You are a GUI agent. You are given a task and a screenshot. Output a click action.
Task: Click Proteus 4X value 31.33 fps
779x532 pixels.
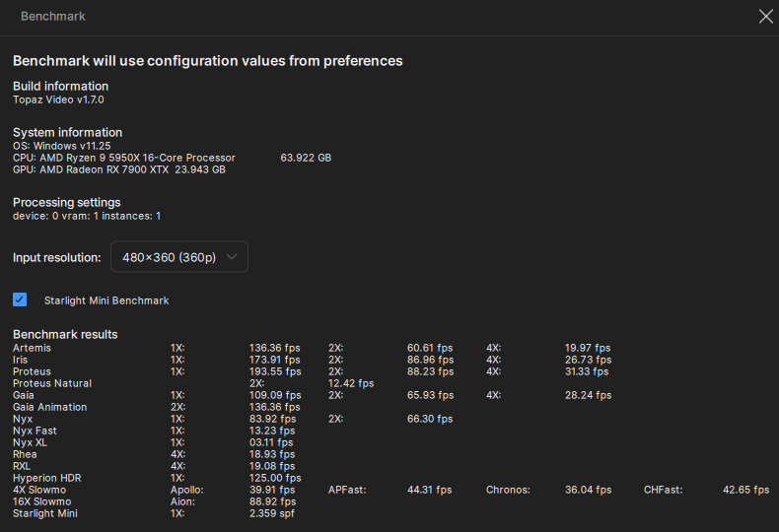(587, 371)
